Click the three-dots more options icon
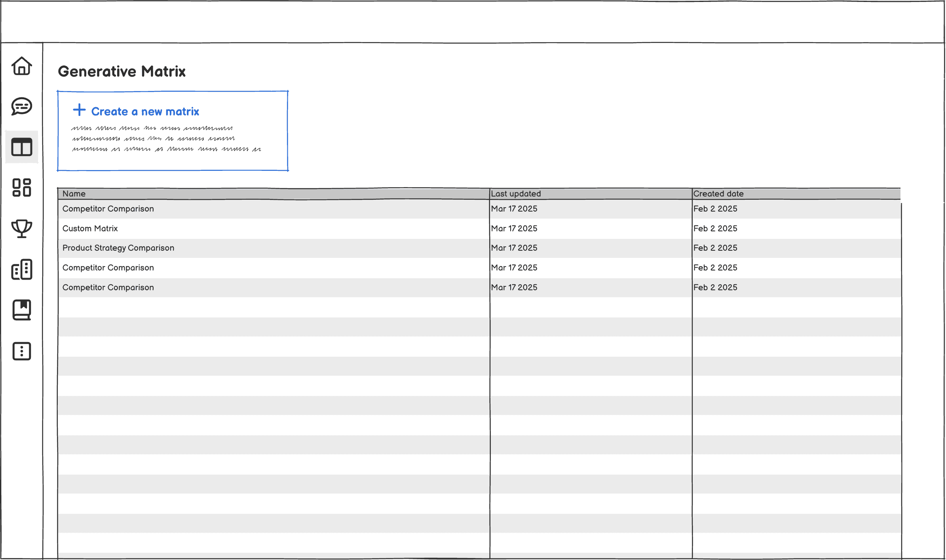The height and width of the screenshot is (560, 946). pyautogui.click(x=22, y=351)
